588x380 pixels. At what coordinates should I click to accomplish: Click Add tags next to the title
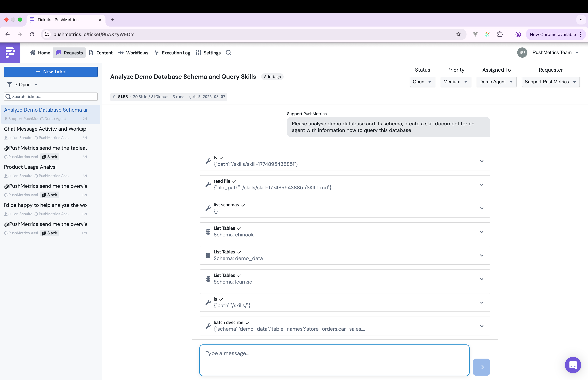[272, 77]
